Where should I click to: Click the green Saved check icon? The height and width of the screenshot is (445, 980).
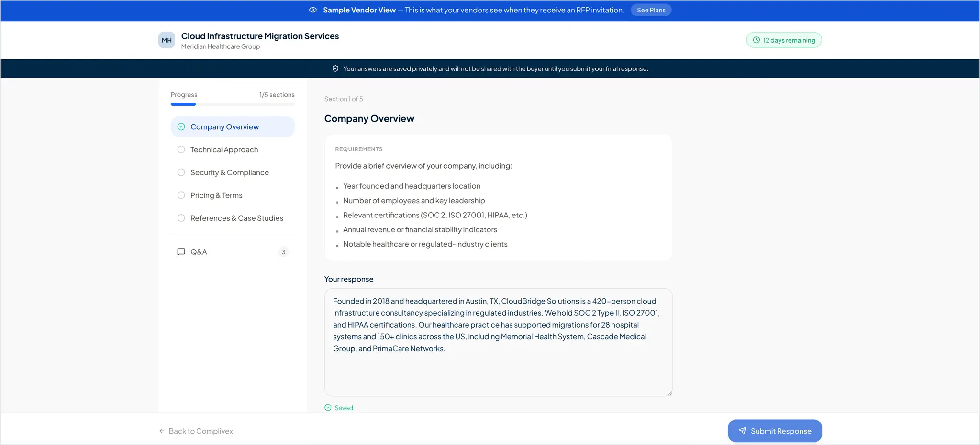coord(328,408)
